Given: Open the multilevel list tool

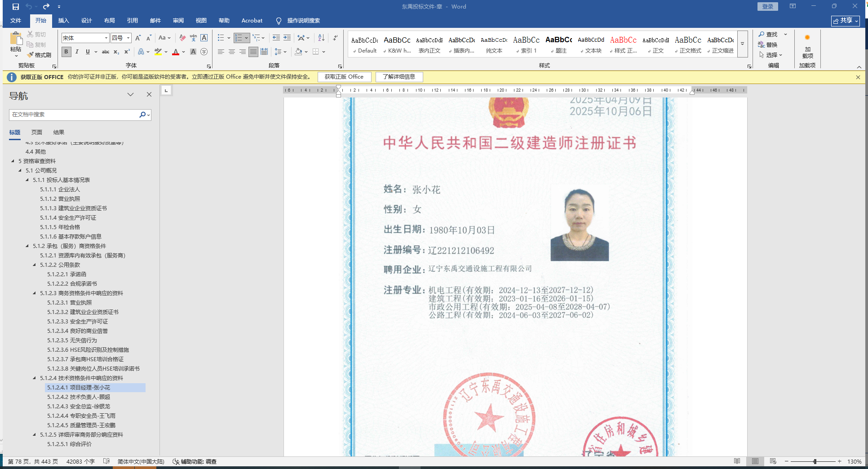Looking at the screenshot, I should click(x=257, y=38).
